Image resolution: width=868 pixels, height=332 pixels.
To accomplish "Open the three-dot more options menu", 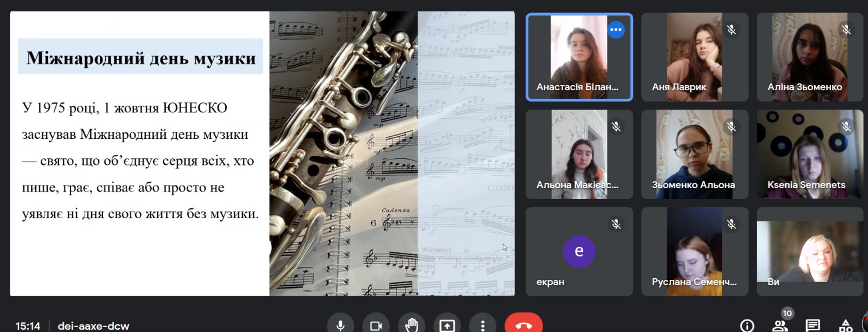I will pyautogui.click(x=483, y=325).
